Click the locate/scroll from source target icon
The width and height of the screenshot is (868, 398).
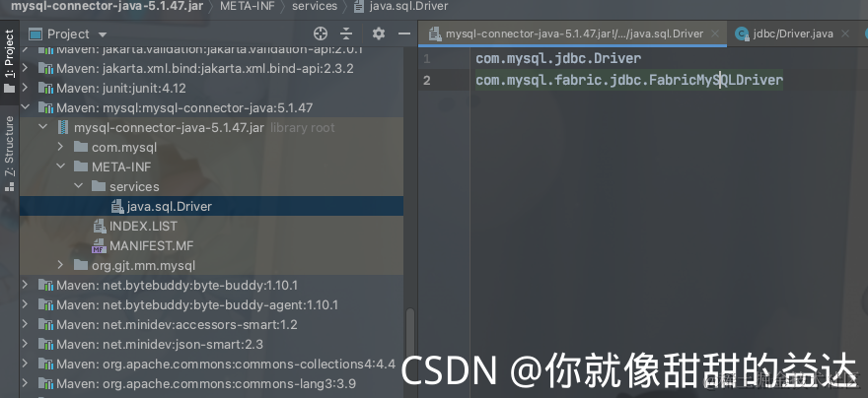320,33
